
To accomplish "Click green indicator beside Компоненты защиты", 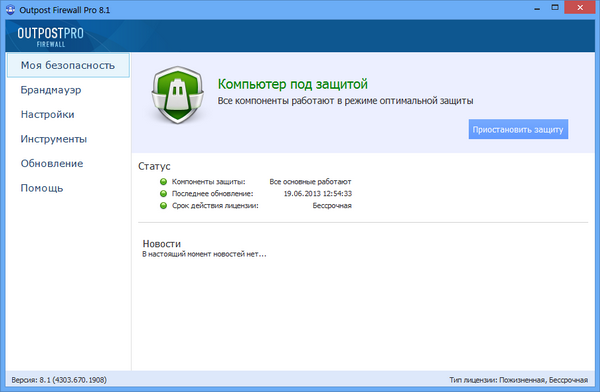I will point(163,181).
